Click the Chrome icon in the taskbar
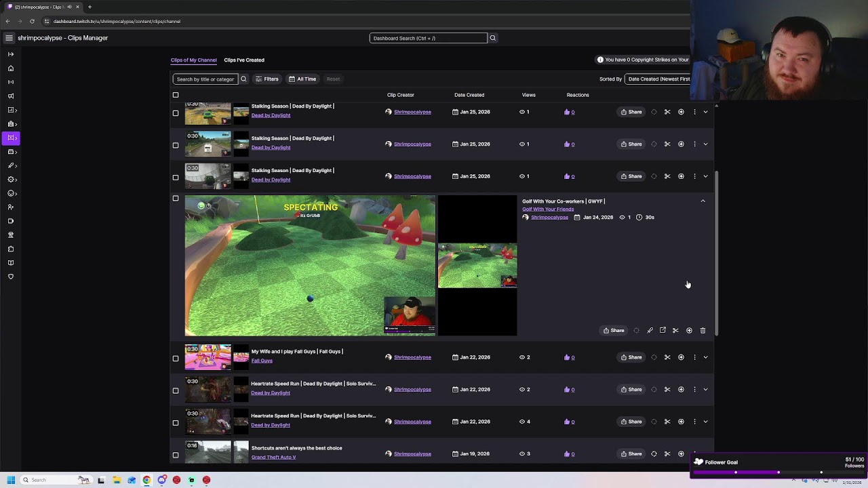Screen dimensions: 868x488 tap(146, 480)
